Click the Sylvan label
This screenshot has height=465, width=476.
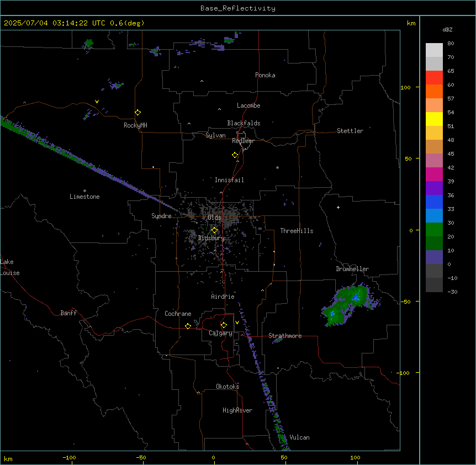click(x=215, y=135)
